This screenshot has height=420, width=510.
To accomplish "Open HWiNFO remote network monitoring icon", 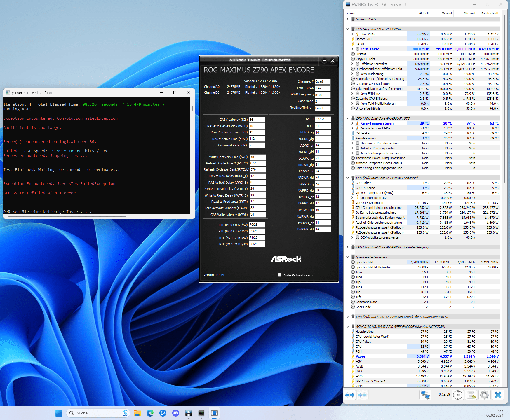I will click(x=425, y=395).
